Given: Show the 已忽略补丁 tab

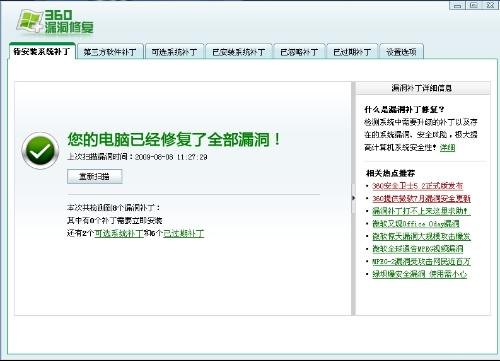Looking at the screenshot, I should click(x=299, y=52).
